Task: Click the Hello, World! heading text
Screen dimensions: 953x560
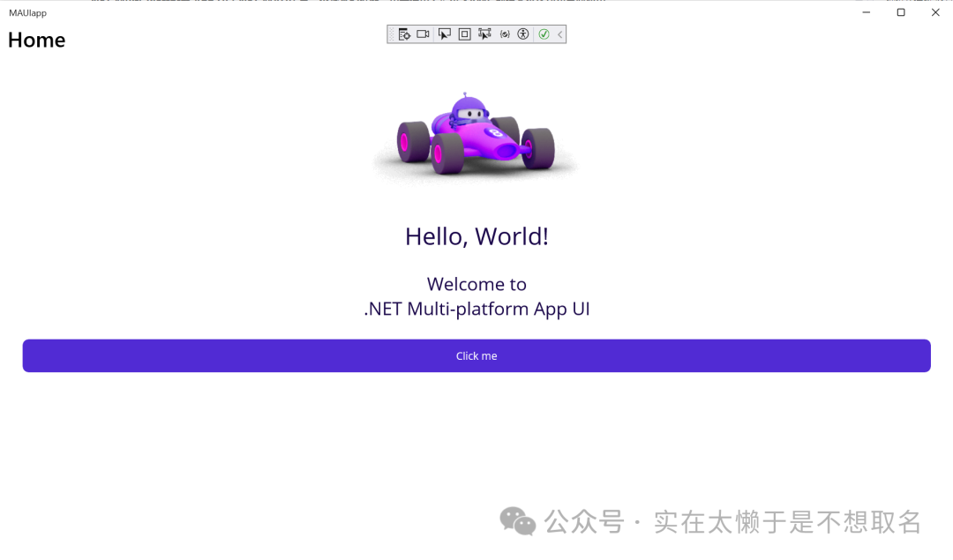Action: (476, 236)
